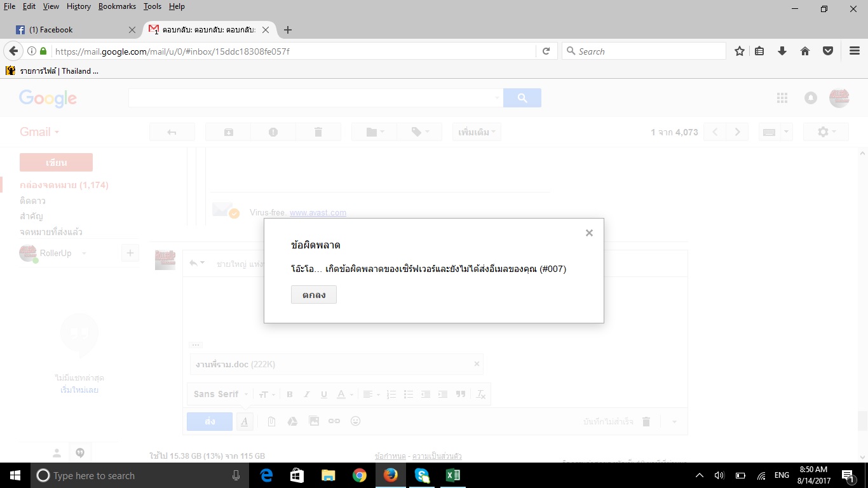868x488 pixels.
Task: Click the insert photo icon
Action: click(x=313, y=421)
